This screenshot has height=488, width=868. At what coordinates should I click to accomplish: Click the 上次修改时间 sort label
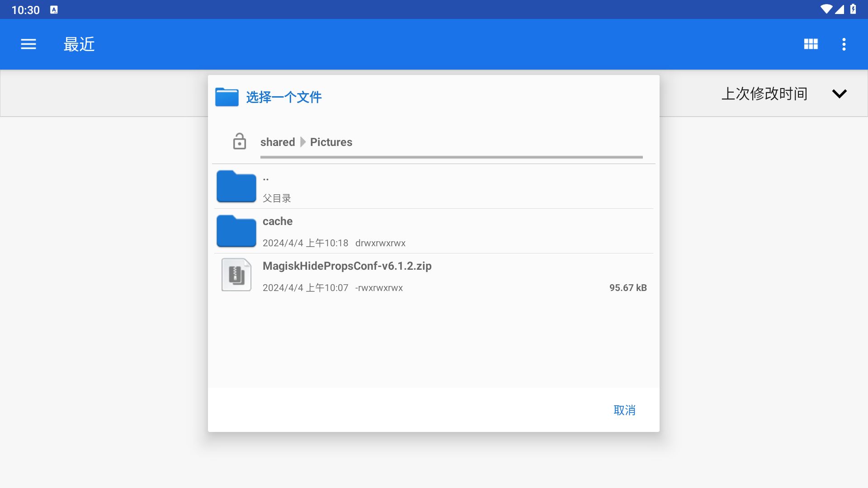coord(764,94)
